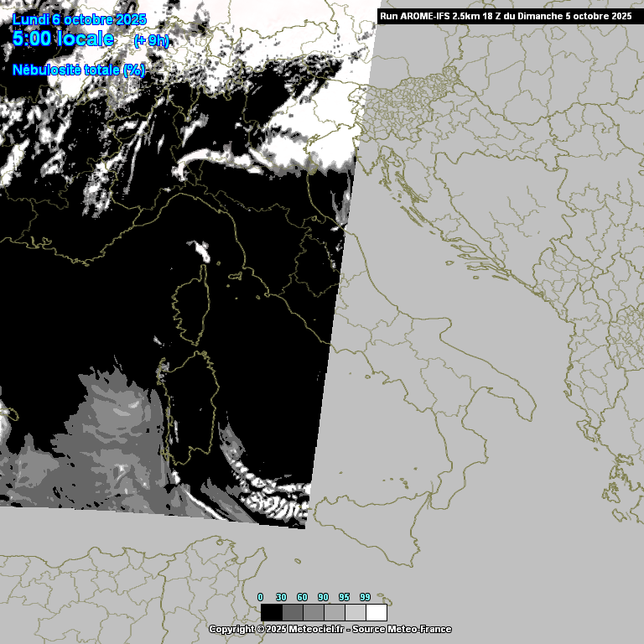Image resolution: width=644 pixels, height=644 pixels.
Task: Click the dark gray 30% legend swatch
Action: point(293,612)
